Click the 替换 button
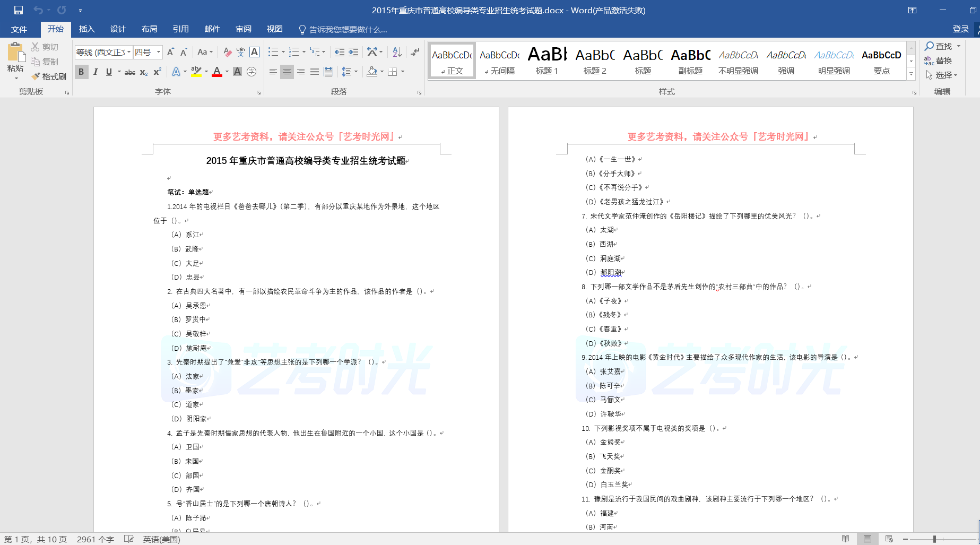The width and height of the screenshot is (980, 545). [x=938, y=61]
